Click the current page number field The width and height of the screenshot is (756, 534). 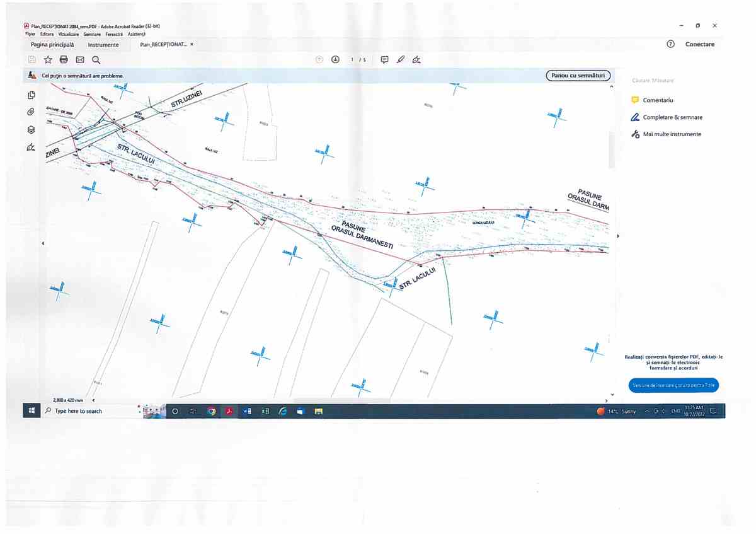[353, 60]
